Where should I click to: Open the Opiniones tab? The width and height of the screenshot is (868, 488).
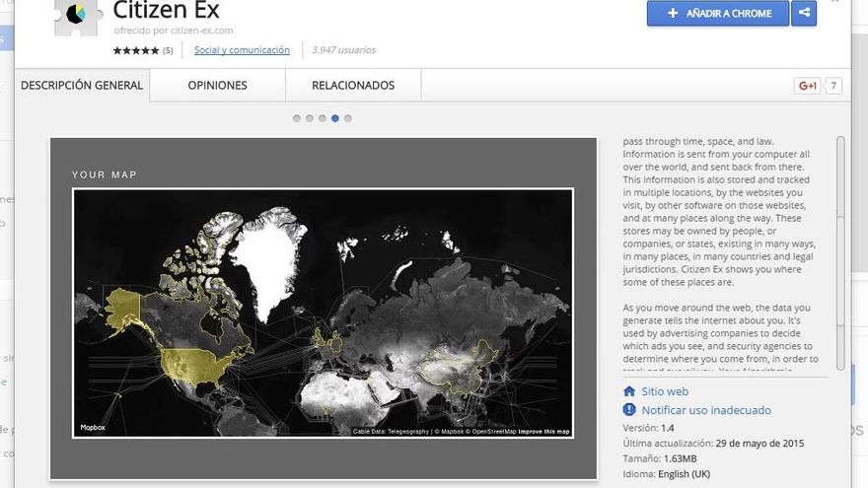pyautogui.click(x=217, y=86)
